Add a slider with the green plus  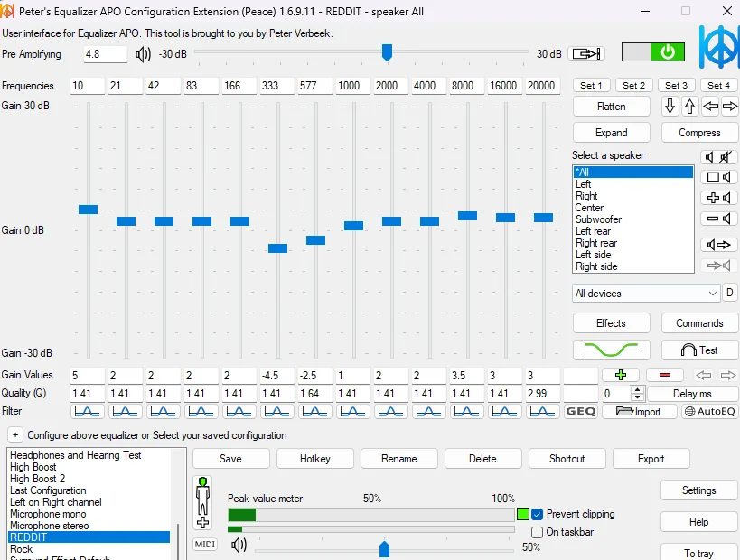pos(621,375)
